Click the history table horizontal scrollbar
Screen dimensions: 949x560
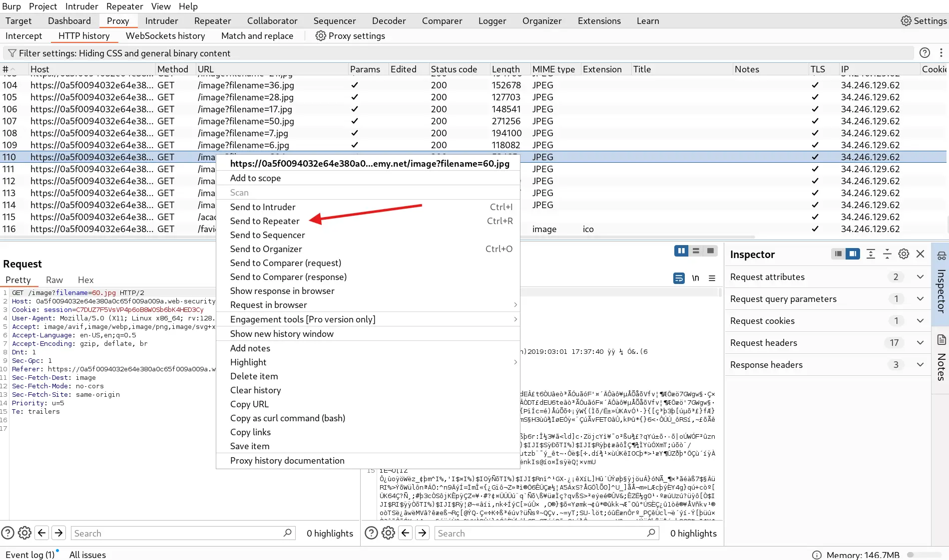coord(378,237)
